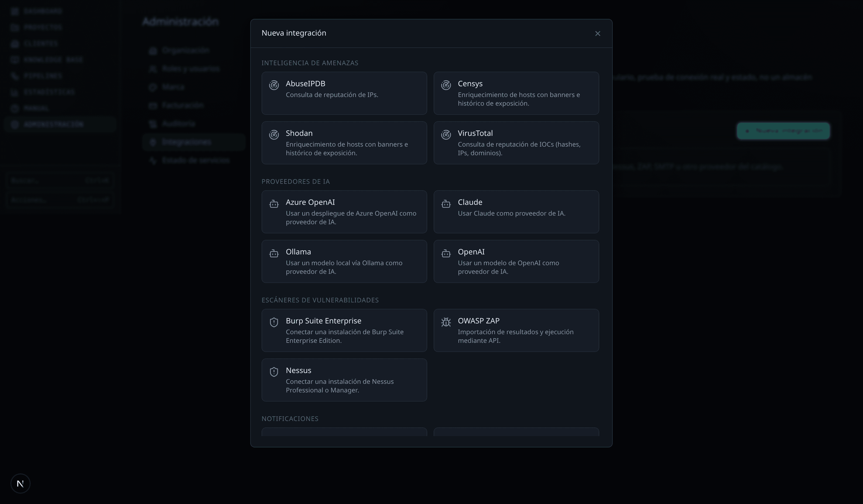
Task: Open Proyectos in the background sidebar
Action: coord(60,27)
